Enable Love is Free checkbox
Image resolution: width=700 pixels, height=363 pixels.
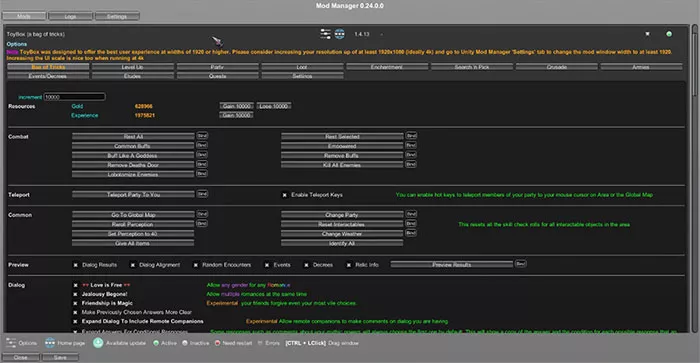(x=75, y=285)
